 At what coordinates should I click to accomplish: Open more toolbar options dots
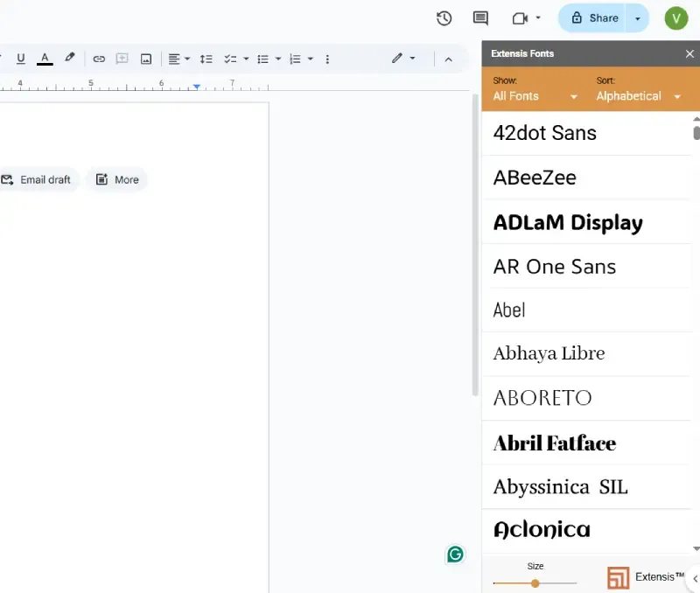click(327, 59)
